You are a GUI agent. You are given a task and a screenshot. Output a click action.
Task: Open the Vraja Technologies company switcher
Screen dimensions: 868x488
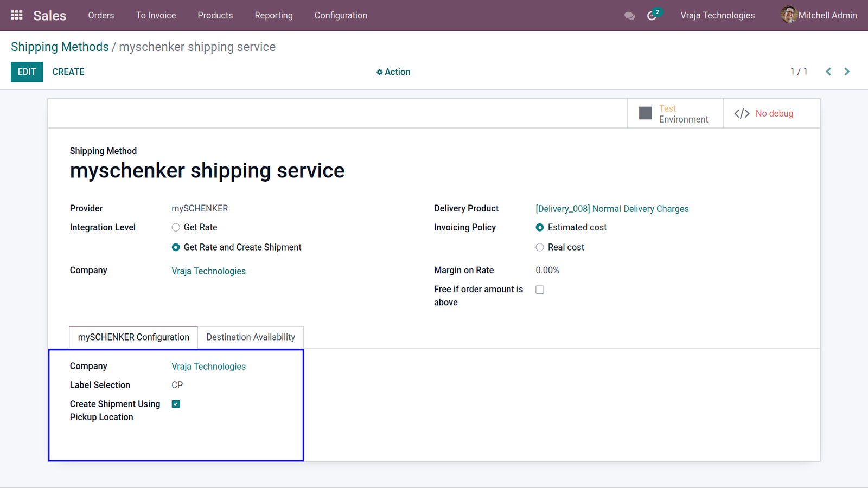point(717,15)
